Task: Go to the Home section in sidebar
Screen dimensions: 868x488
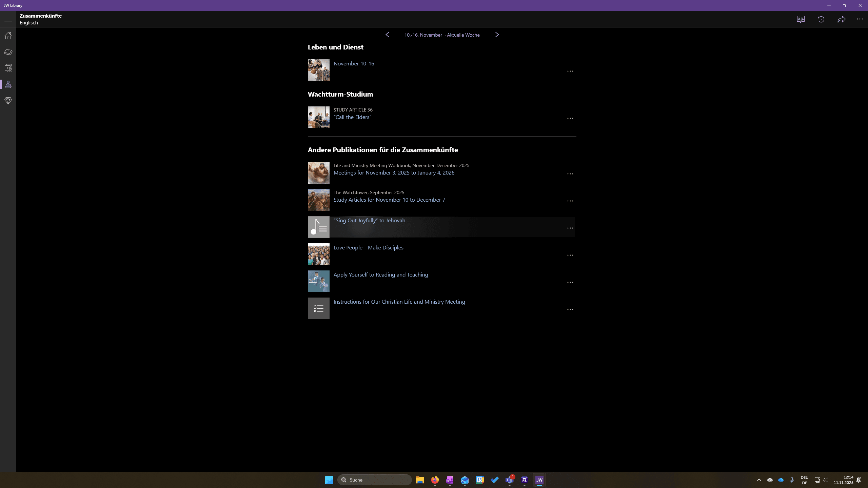Action: (x=8, y=36)
